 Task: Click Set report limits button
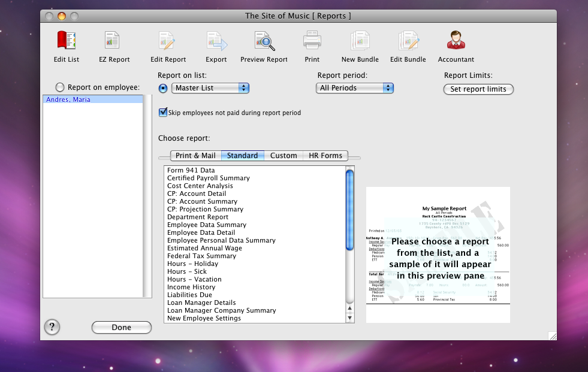(478, 89)
